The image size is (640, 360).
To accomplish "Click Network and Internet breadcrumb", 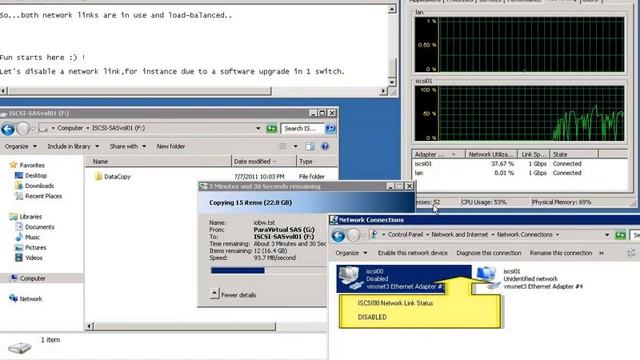I will point(459,235).
